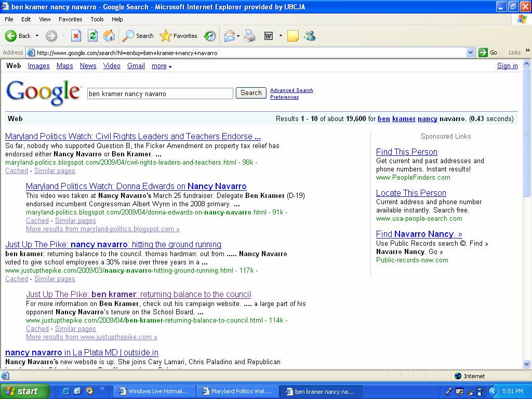Print the page with printer icon
532x399 pixels.
pyautogui.click(x=250, y=36)
